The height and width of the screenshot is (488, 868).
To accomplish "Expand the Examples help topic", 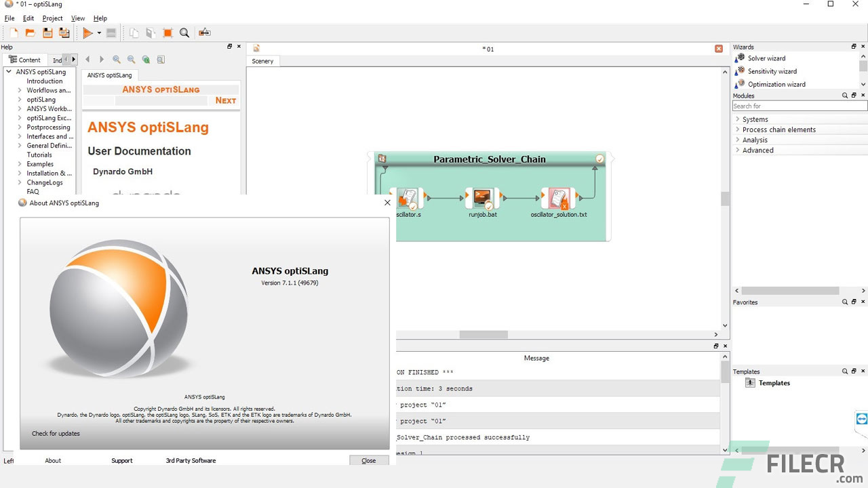I will point(20,164).
